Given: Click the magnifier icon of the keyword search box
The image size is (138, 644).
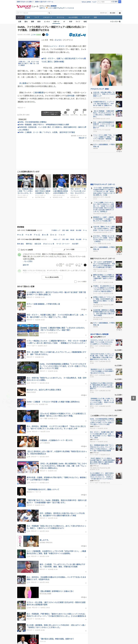Looking at the screenshot, I should 49,13.
